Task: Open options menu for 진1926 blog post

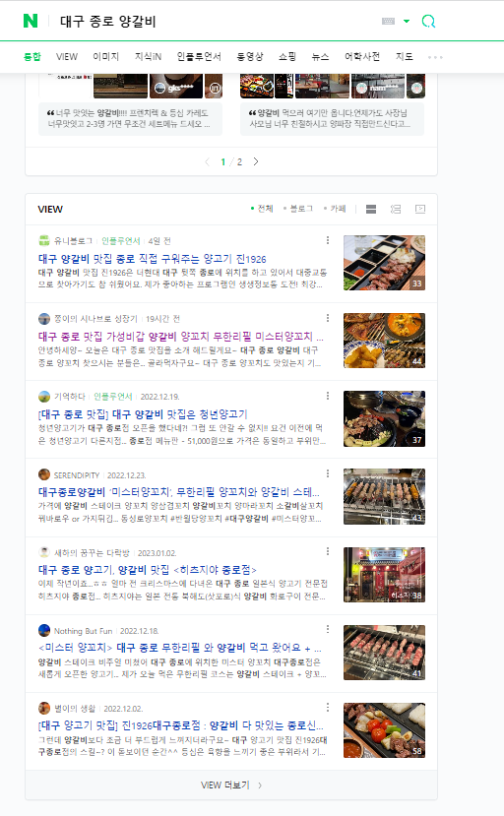Action: [x=328, y=240]
